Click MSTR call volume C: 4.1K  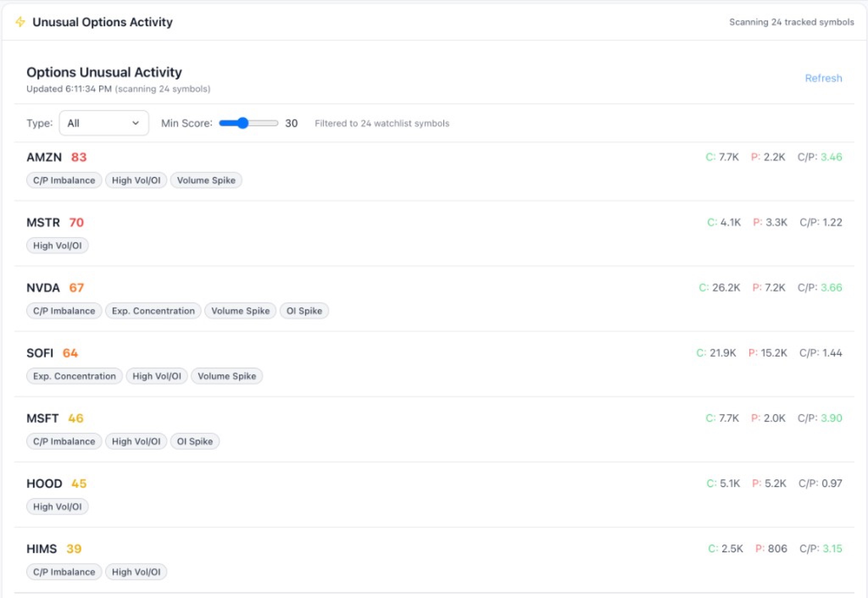[724, 222]
